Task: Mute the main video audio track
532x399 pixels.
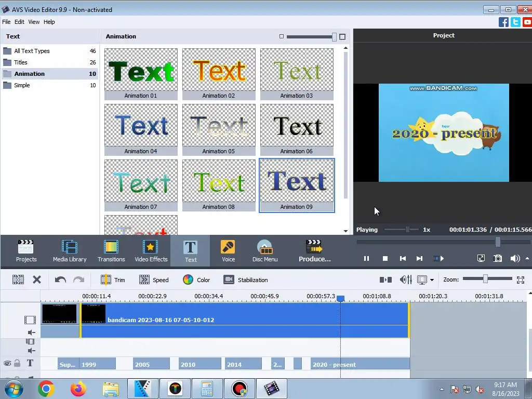Action: tap(32, 332)
